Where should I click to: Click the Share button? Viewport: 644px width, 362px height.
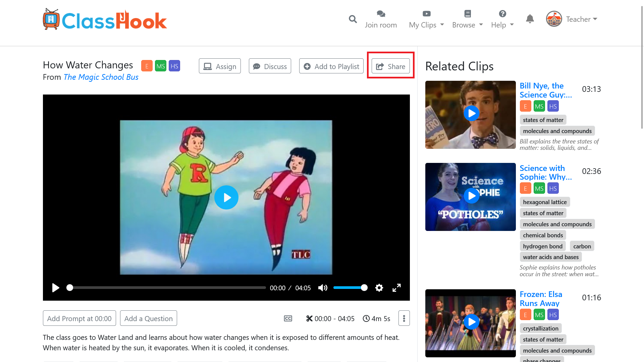pos(390,66)
